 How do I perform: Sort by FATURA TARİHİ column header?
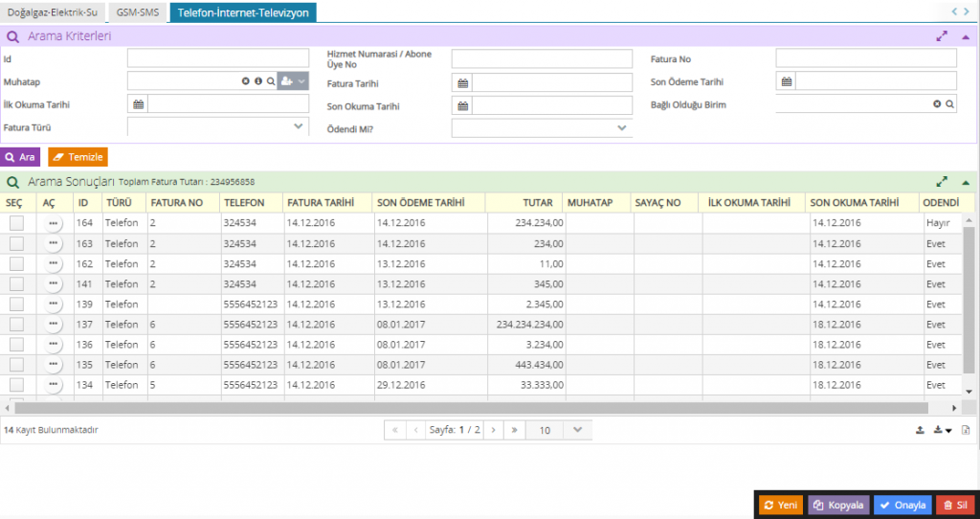point(321,203)
